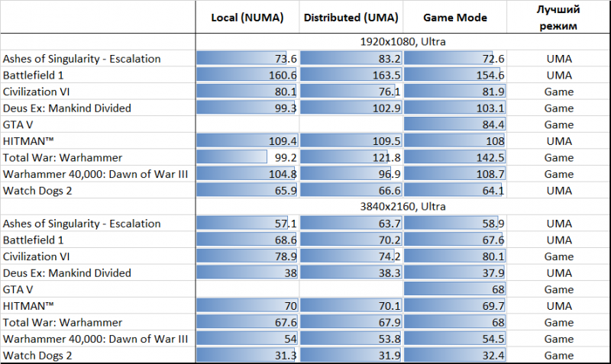Click Watch Dogs 2 label in 3840x2160 section
The width and height of the screenshot is (611, 364).
[x=37, y=355]
